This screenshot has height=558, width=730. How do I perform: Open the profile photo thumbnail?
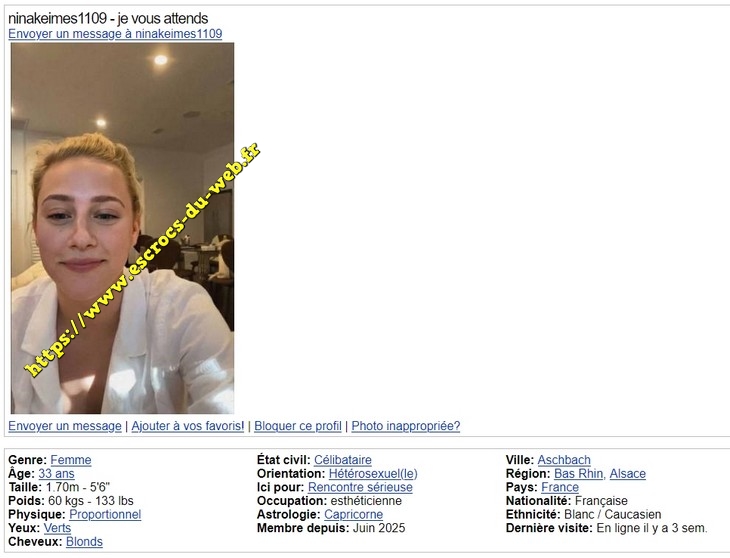pos(122,228)
